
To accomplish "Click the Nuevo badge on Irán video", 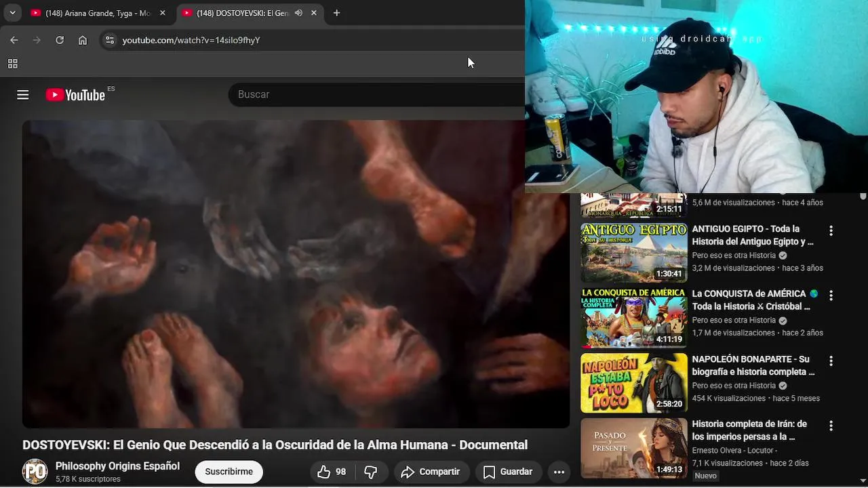I will click(x=705, y=476).
